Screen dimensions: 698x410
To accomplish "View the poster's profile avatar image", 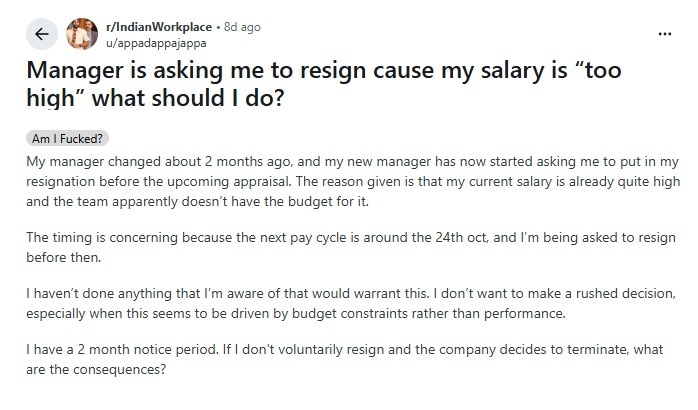I will pos(82,34).
